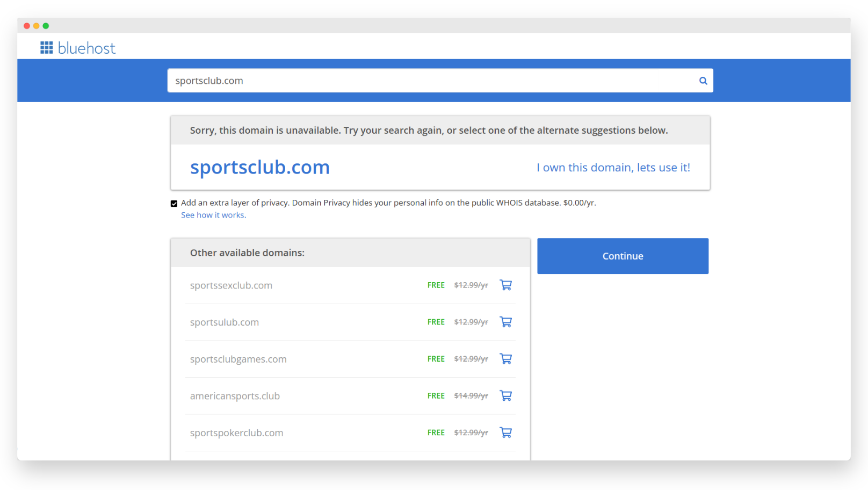Click $14.99/yr price for americansports.club

point(471,395)
